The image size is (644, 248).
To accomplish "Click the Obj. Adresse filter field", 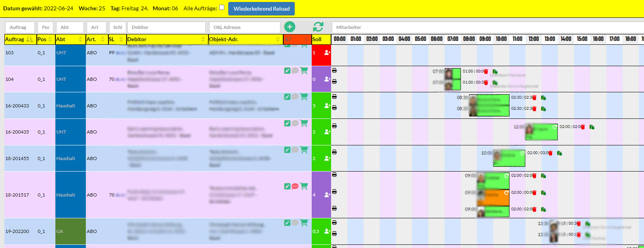I will pyautogui.click(x=244, y=27).
